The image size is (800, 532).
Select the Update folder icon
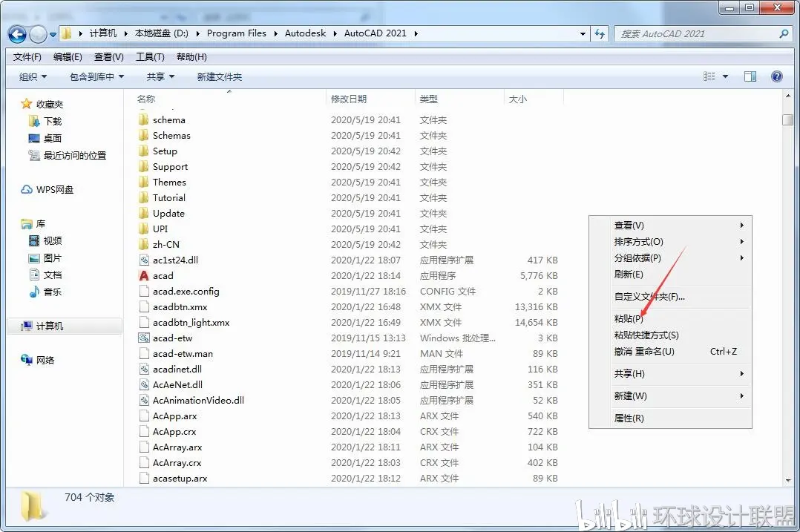(144, 213)
